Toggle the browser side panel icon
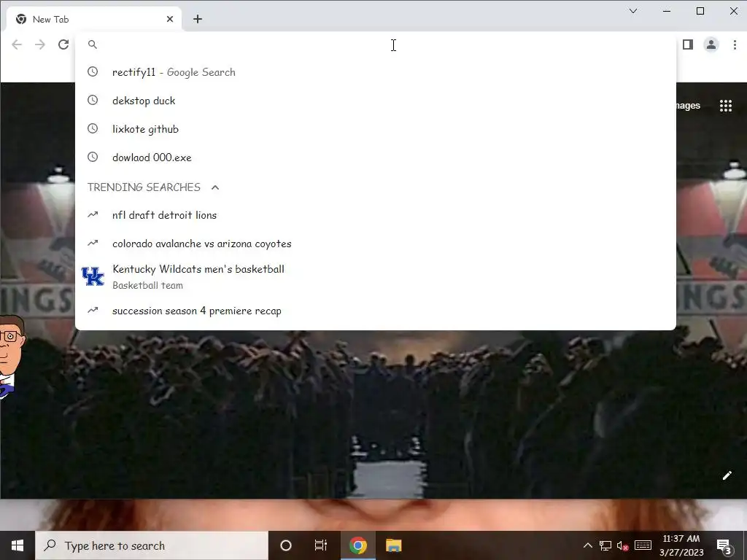The height and width of the screenshot is (560, 747). click(687, 44)
